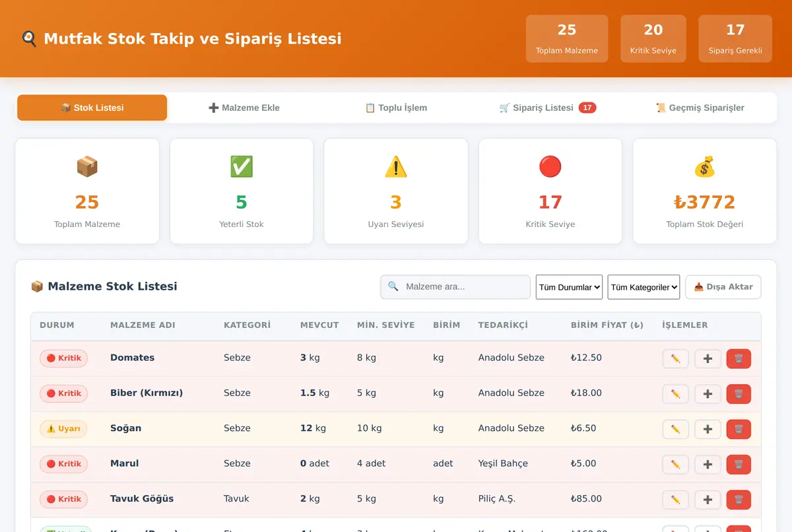Open the Toplu İşlem tab

(x=396, y=108)
